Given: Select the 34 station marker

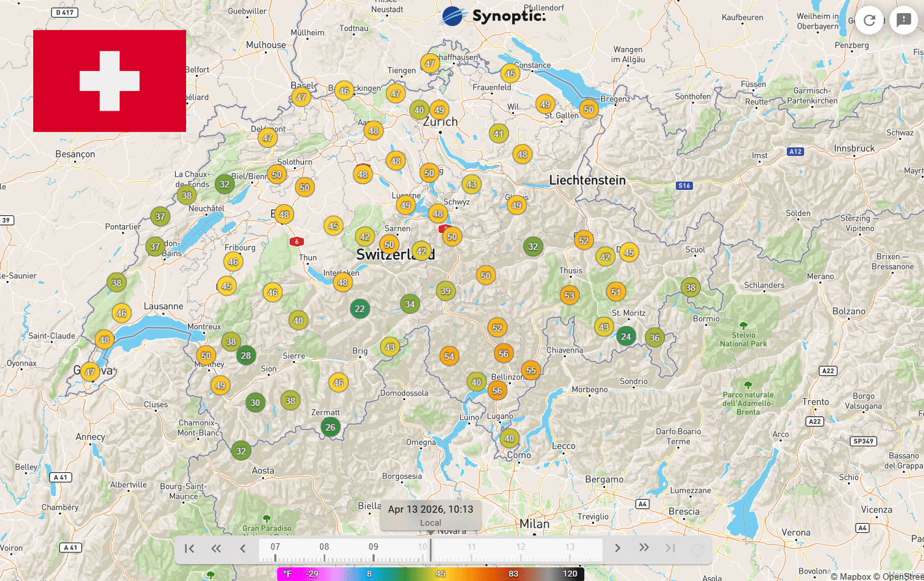Looking at the screenshot, I should point(409,304).
